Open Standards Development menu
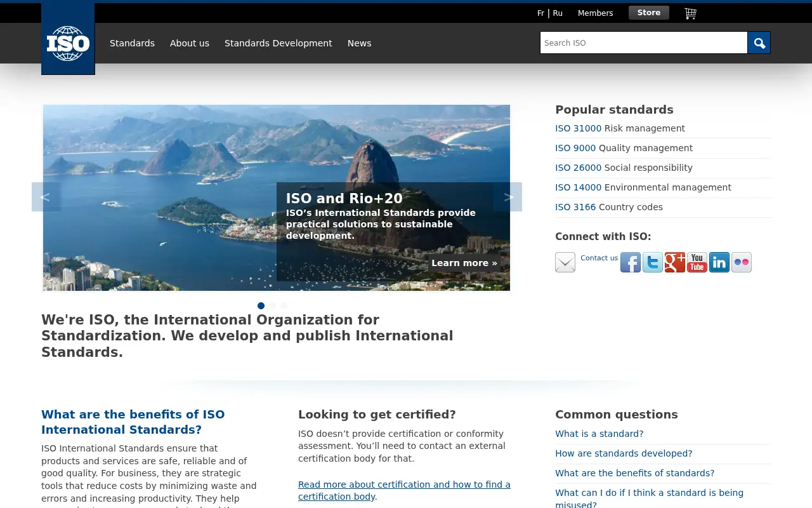The image size is (812, 508). [x=278, y=43]
